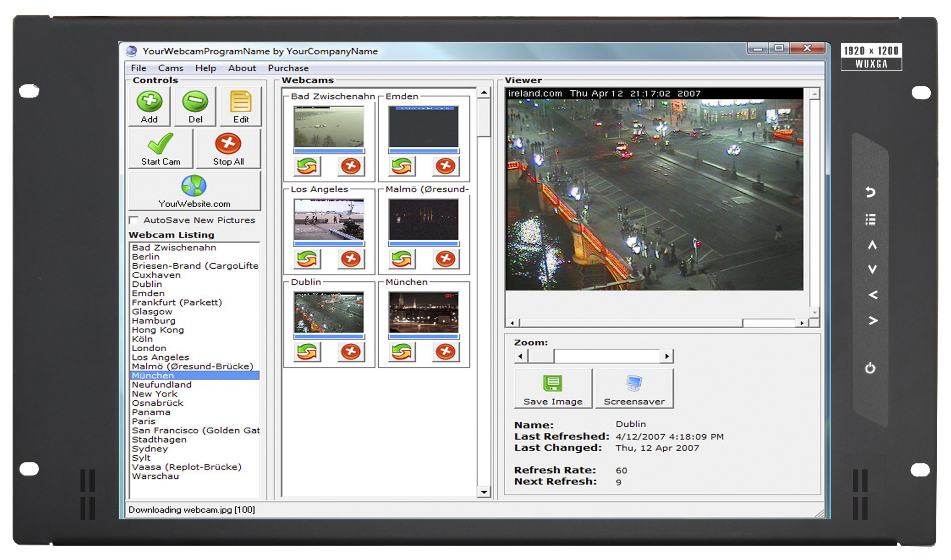Refresh the Emden webcam
The image size is (951, 560).
[x=402, y=166]
